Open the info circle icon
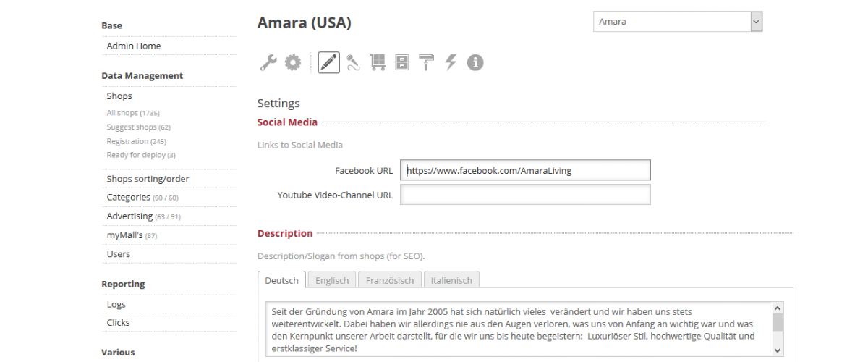The image size is (868, 362). click(475, 63)
